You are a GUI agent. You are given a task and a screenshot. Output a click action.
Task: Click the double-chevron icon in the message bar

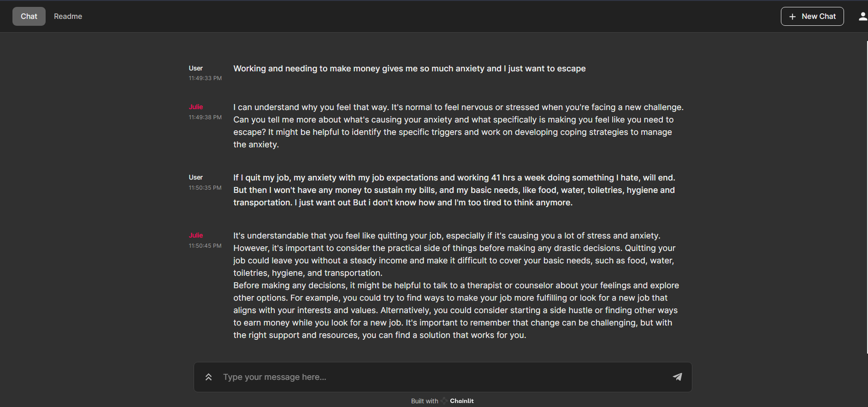point(208,377)
